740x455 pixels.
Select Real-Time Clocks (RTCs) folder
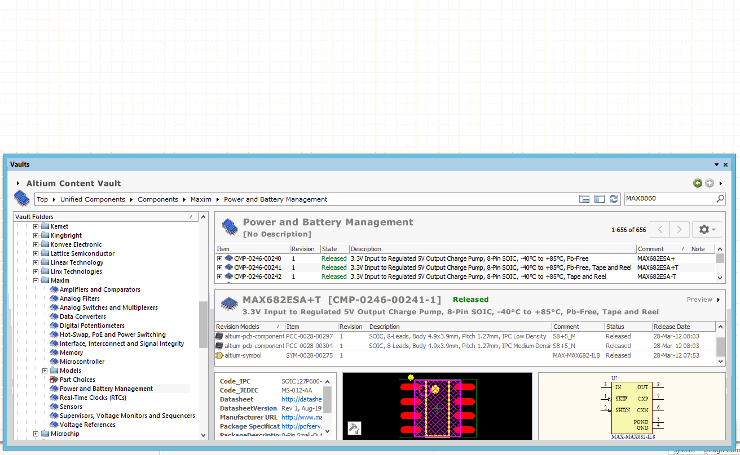pyautogui.click(x=92, y=397)
